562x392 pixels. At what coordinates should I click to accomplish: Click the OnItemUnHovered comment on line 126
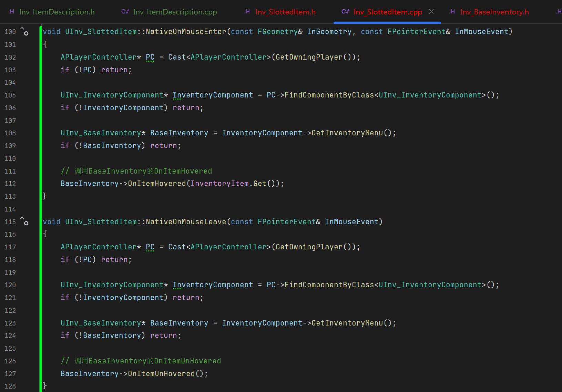coord(141,361)
